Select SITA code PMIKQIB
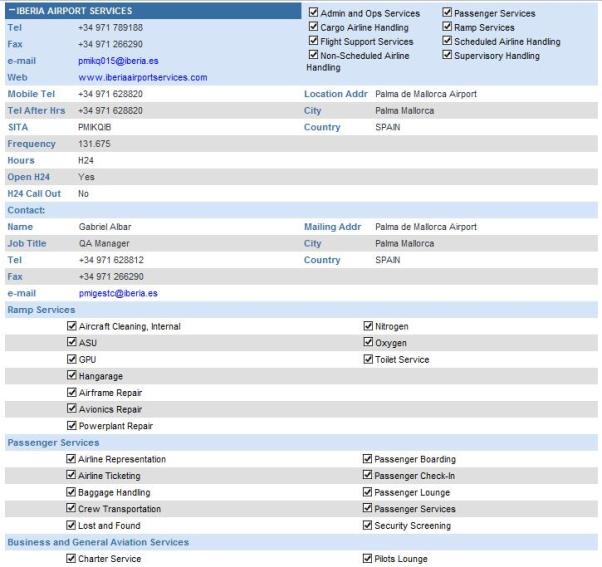This screenshot has width=602, height=567. [94, 127]
